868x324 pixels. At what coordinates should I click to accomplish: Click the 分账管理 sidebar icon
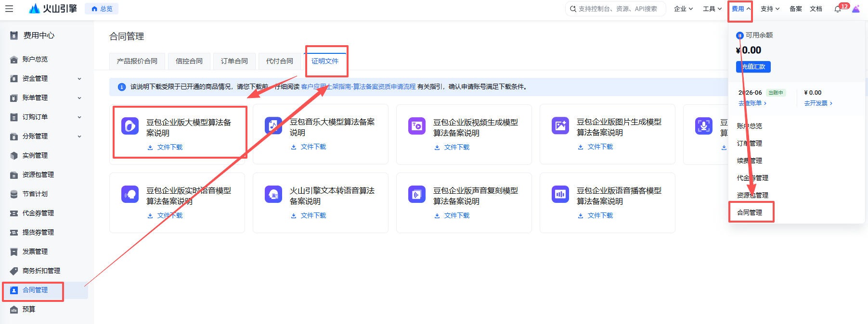[14, 136]
